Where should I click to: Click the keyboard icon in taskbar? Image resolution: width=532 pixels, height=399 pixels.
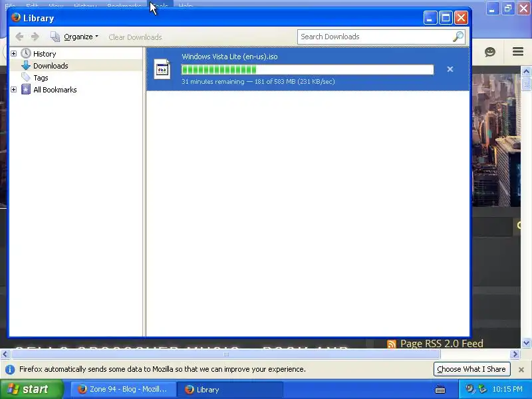click(x=440, y=390)
